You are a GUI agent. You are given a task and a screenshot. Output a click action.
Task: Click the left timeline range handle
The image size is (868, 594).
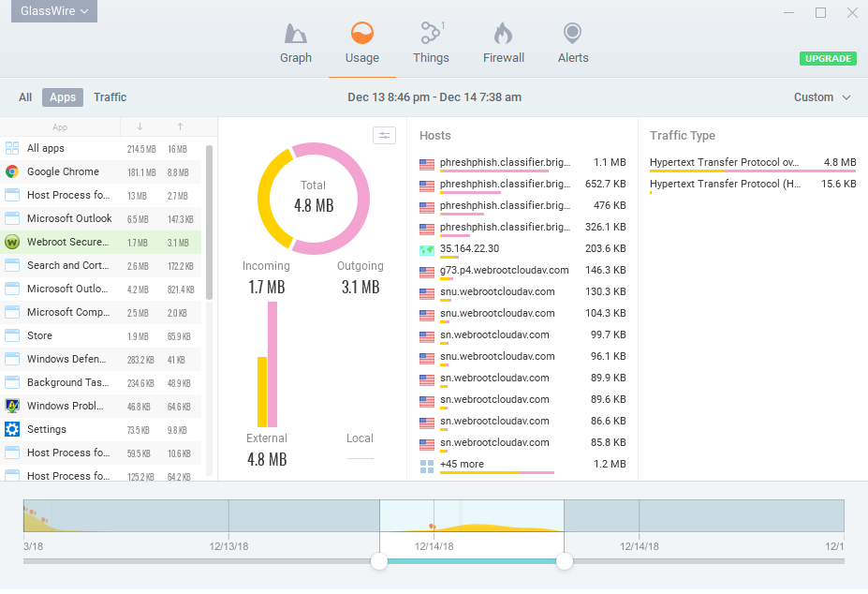coord(379,561)
